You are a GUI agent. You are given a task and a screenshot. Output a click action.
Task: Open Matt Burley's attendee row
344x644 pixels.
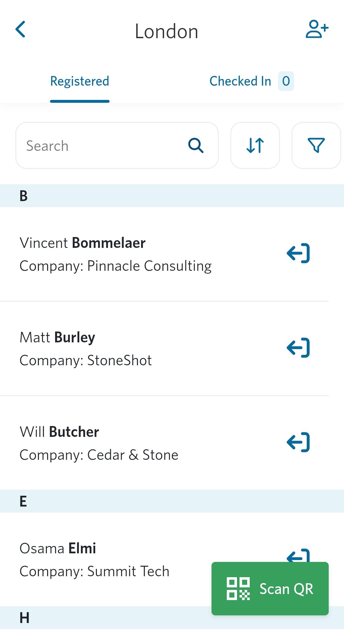click(x=86, y=349)
